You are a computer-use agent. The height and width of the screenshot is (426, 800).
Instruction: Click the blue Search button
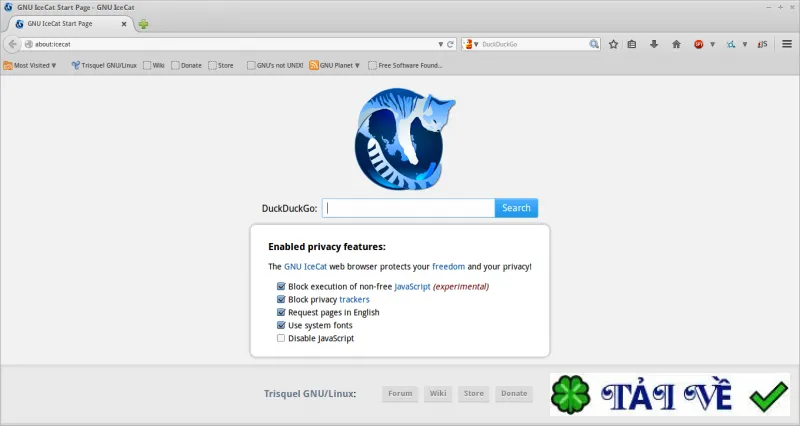[516, 208]
